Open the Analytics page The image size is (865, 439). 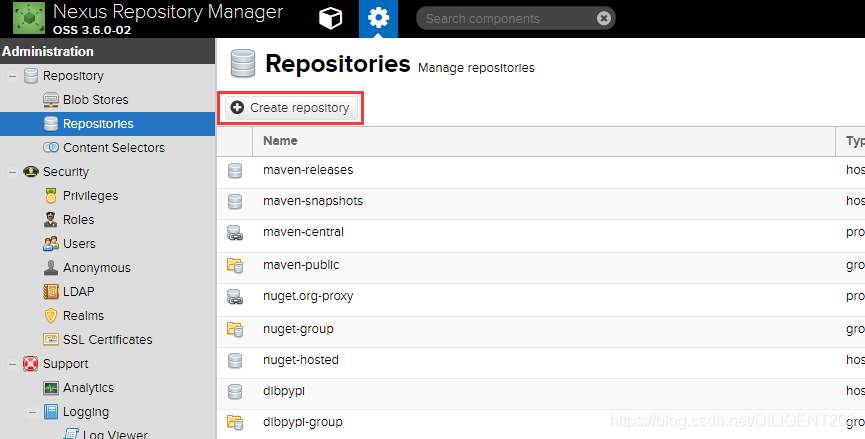coord(88,388)
